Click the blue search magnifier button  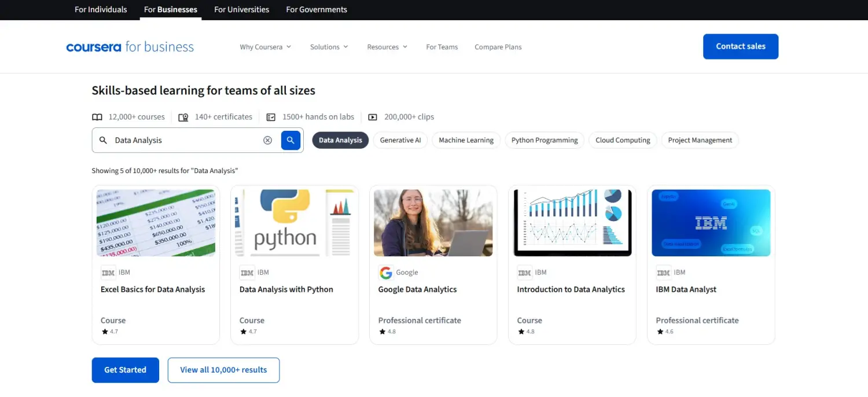coord(290,140)
